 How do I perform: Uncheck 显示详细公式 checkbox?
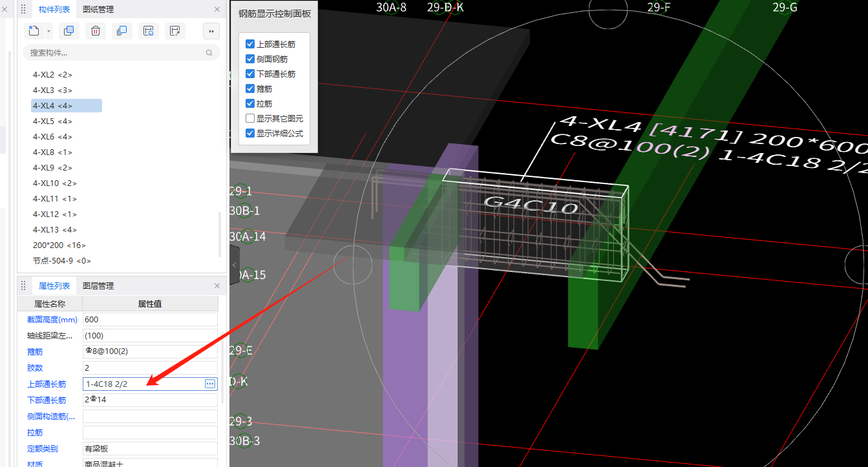(x=250, y=133)
